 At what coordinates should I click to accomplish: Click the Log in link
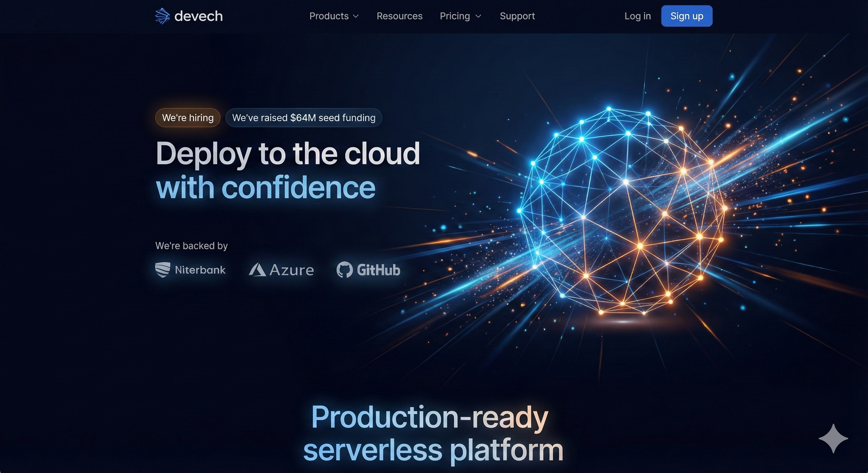[x=637, y=16]
